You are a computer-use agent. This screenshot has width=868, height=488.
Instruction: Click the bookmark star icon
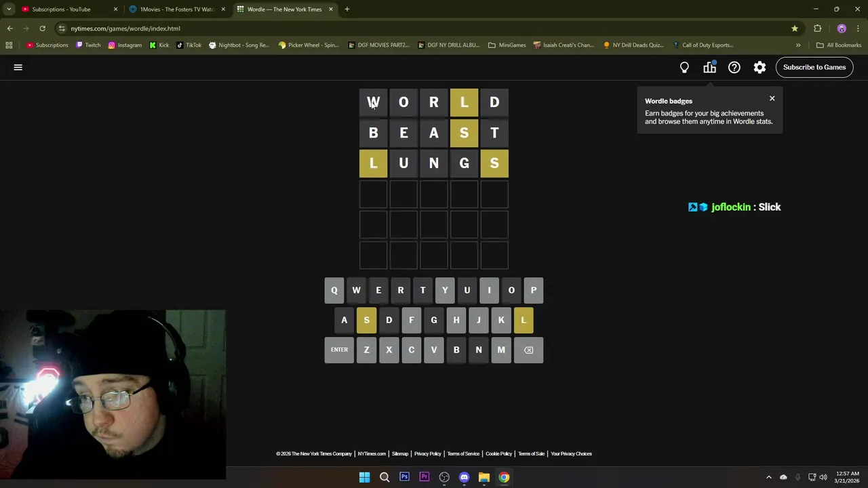794,28
